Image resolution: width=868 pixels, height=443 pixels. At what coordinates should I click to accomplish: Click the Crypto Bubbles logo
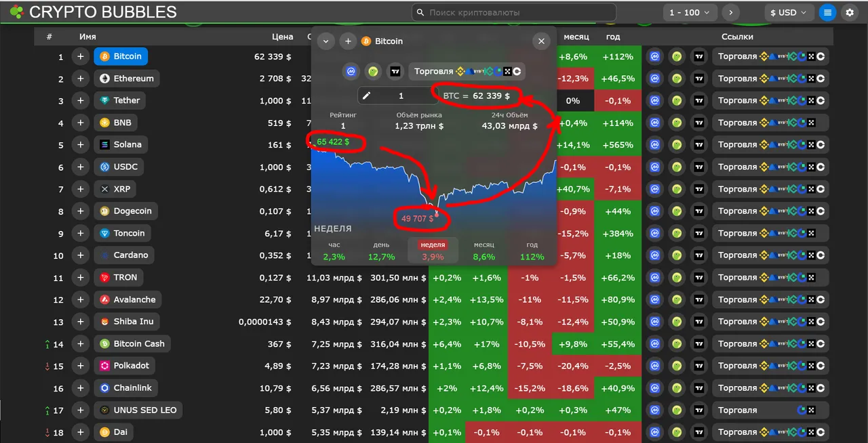click(x=93, y=12)
